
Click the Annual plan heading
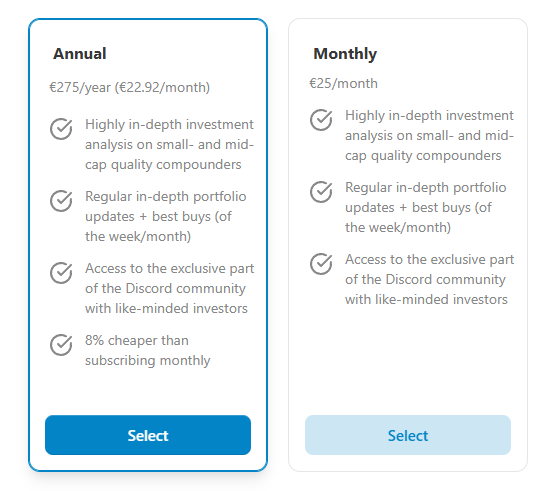pyautogui.click(x=80, y=54)
